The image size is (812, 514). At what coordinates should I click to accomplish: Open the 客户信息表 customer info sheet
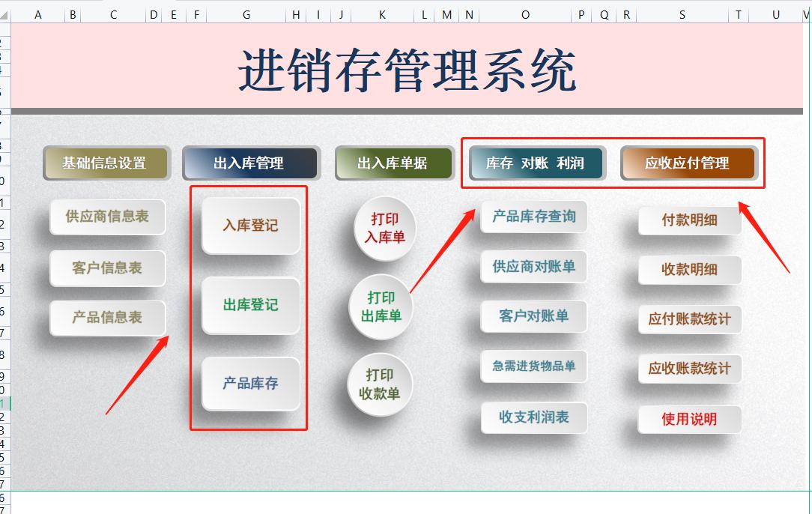tap(107, 267)
